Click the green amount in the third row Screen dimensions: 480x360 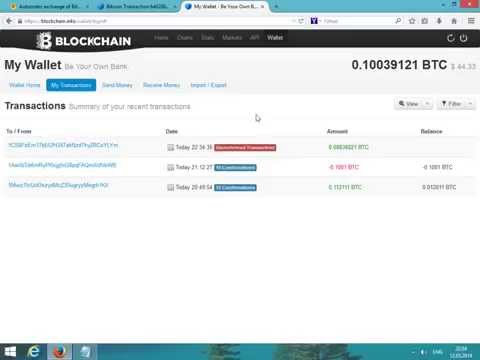click(345, 187)
